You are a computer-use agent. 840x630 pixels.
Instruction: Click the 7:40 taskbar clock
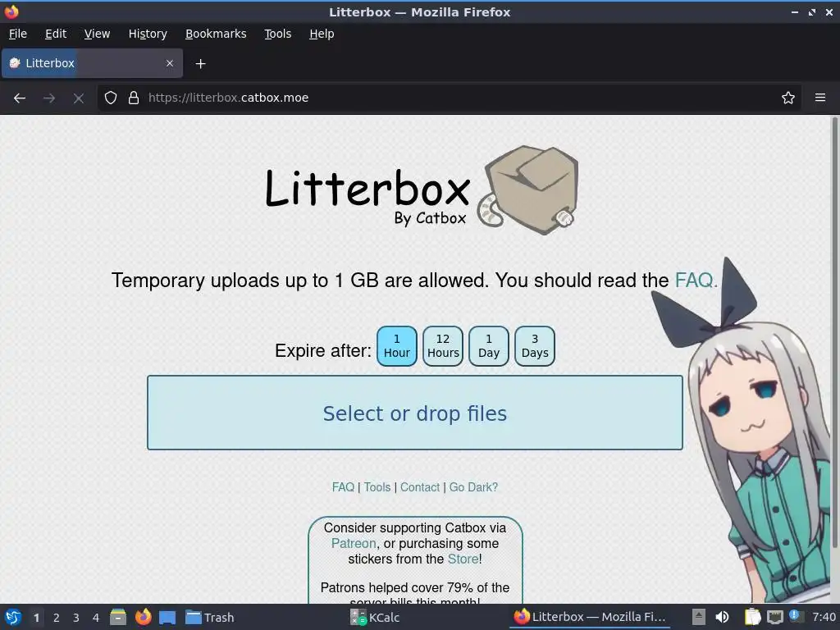[824, 617]
